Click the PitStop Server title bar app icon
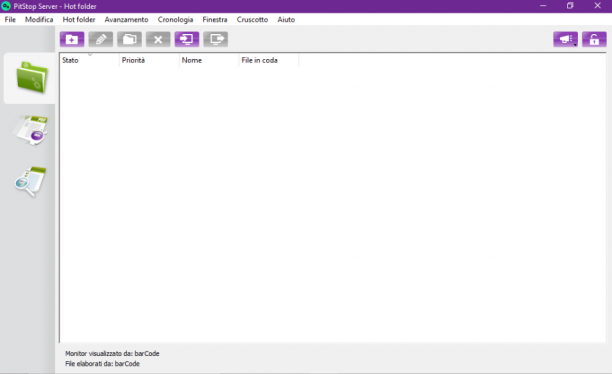Image resolution: width=612 pixels, height=374 pixels. click(6, 6)
